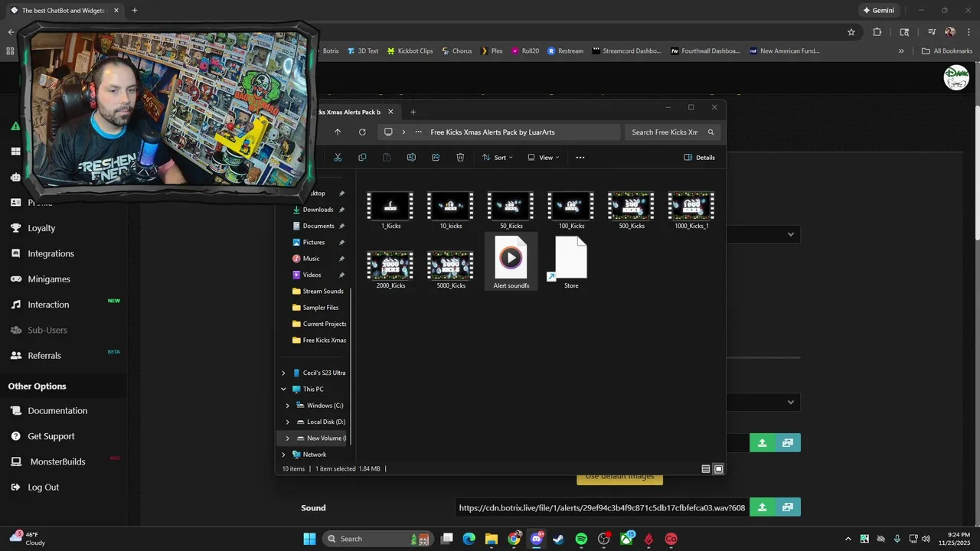Open Minigames in Botrix sidebar
Image resolution: width=980 pixels, height=551 pixels.
pyautogui.click(x=49, y=279)
